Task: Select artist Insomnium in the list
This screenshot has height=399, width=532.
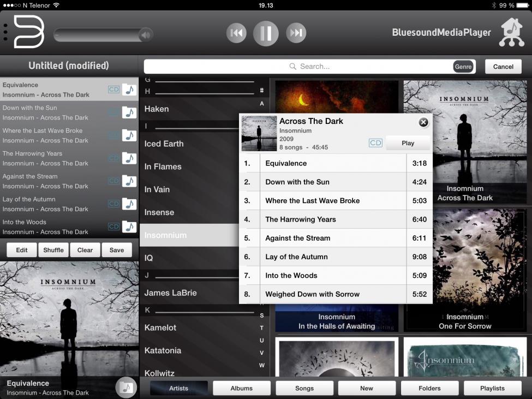Action: tap(189, 235)
